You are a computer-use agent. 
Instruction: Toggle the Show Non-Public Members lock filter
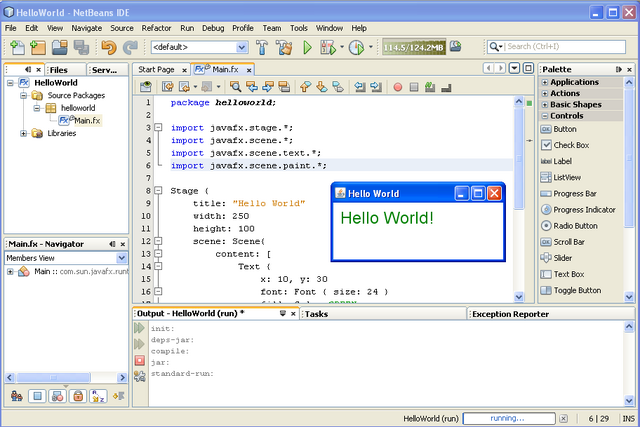pyautogui.click(x=78, y=396)
